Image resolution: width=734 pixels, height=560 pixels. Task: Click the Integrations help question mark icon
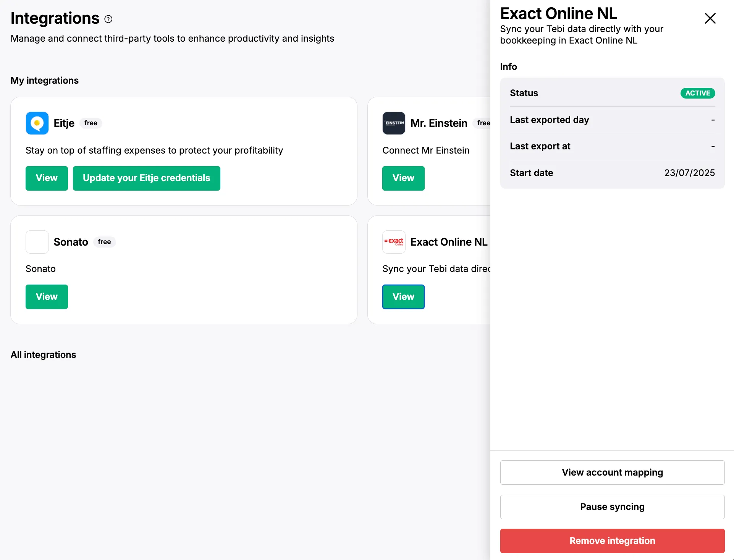(x=108, y=19)
